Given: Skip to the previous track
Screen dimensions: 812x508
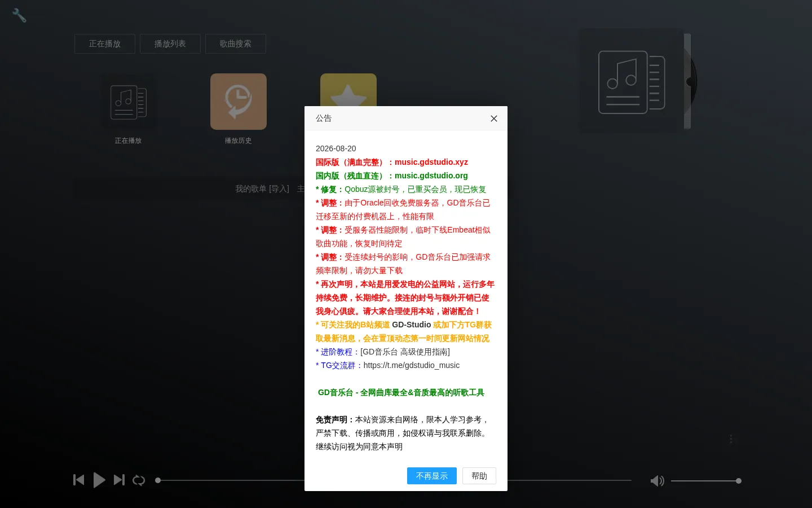Looking at the screenshot, I should click(x=79, y=480).
